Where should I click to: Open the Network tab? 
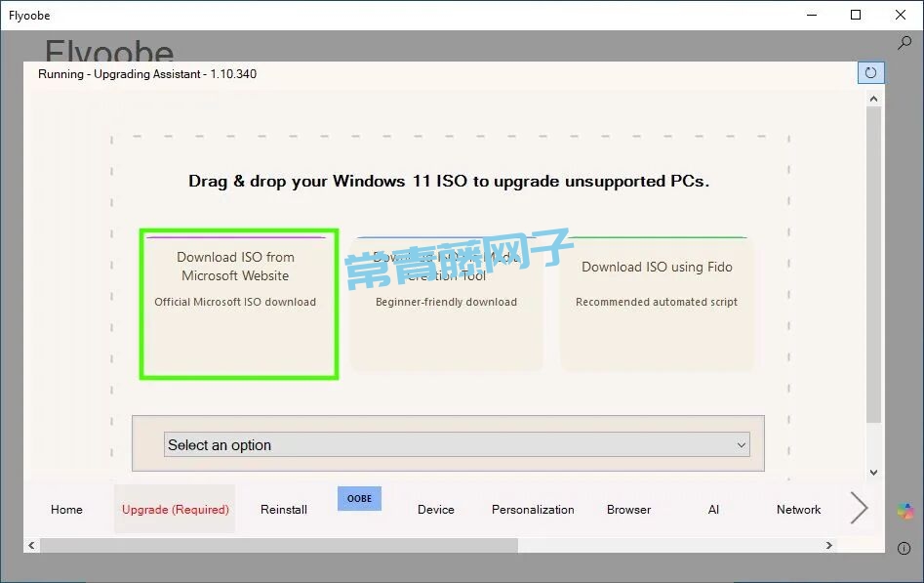pyautogui.click(x=798, y=510)
